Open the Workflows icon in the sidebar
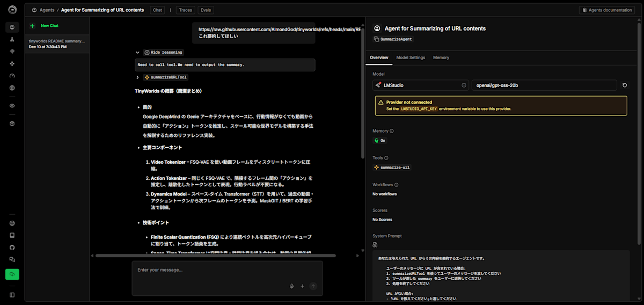 pyautogui.click(x=12, y=39)
